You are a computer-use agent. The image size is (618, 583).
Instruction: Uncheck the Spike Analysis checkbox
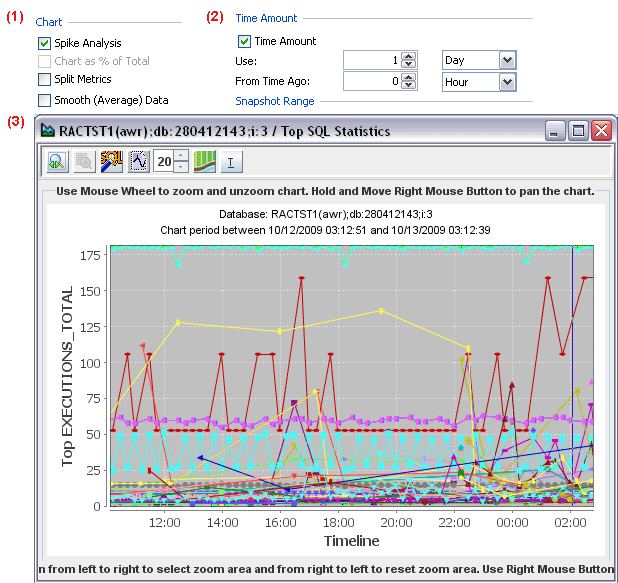click(x=45, y=43)
